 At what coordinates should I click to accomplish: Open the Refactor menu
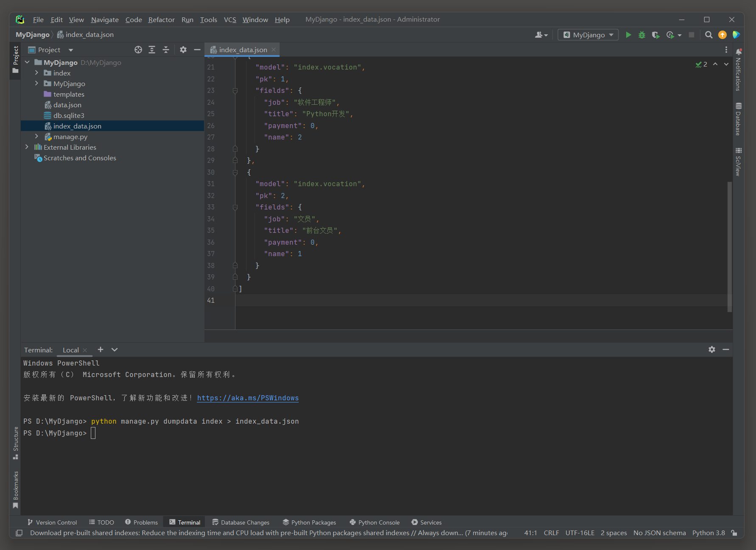point(161,20)
